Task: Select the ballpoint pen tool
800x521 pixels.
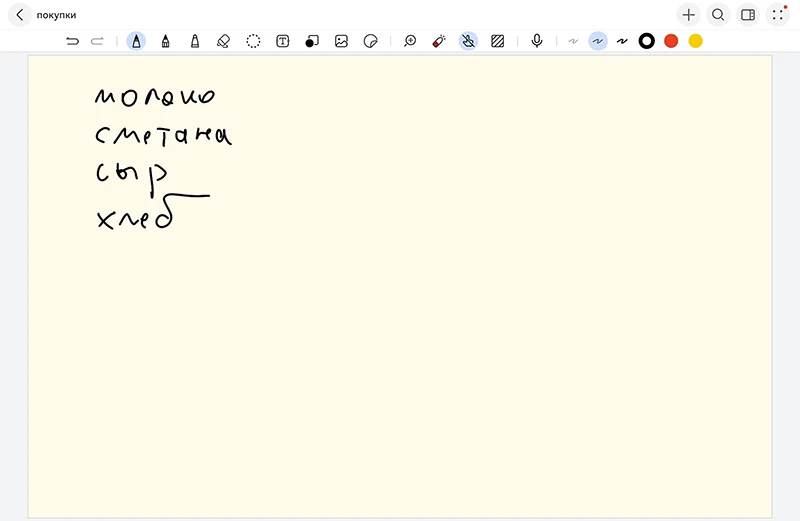Action: coord(165,41)
